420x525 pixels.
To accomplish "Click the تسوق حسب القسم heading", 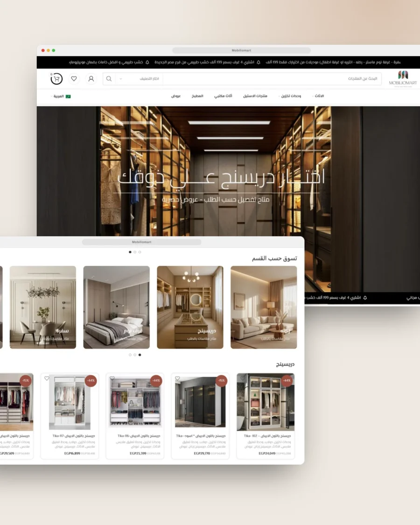I will (x=274, y=259).
